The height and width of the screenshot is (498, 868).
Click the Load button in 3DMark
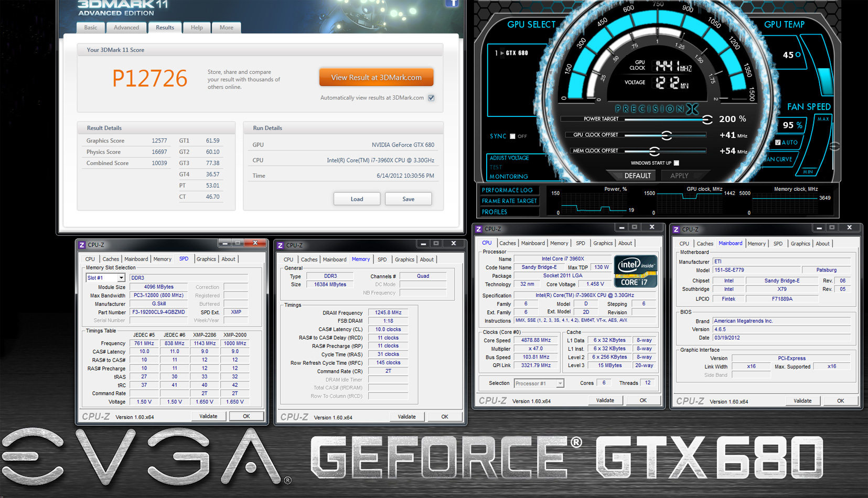[357, 199]
